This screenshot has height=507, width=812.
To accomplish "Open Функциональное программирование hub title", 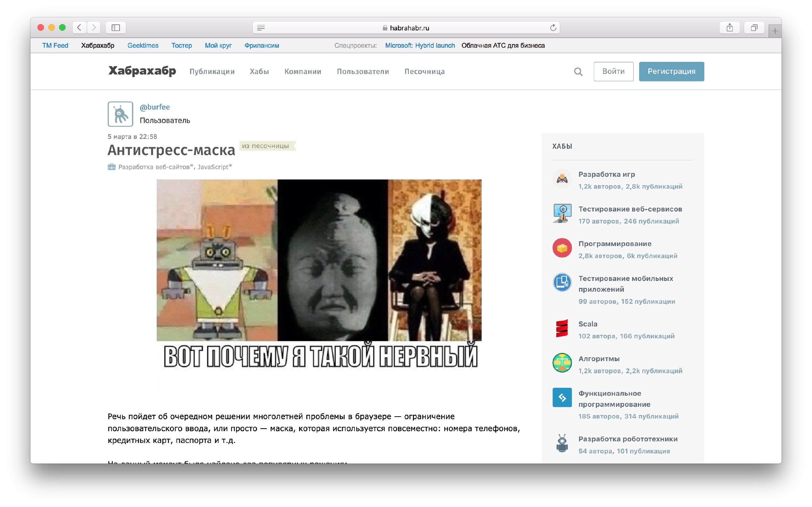I will pos(614,399).
